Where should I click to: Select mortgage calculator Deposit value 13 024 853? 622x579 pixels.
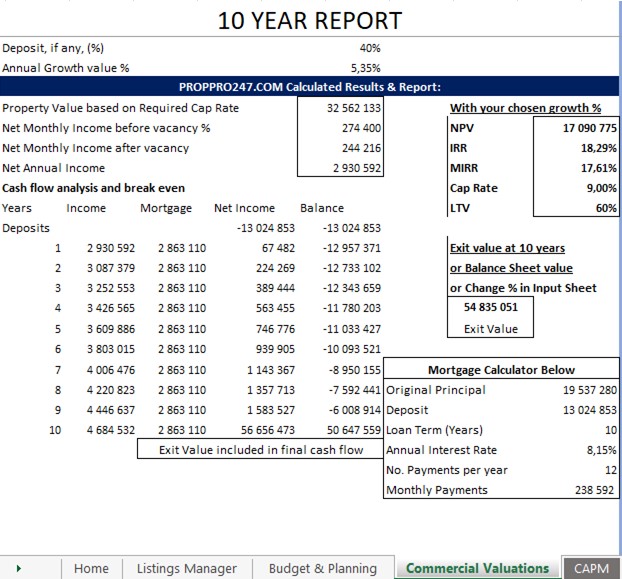click(x=590, y=410)
